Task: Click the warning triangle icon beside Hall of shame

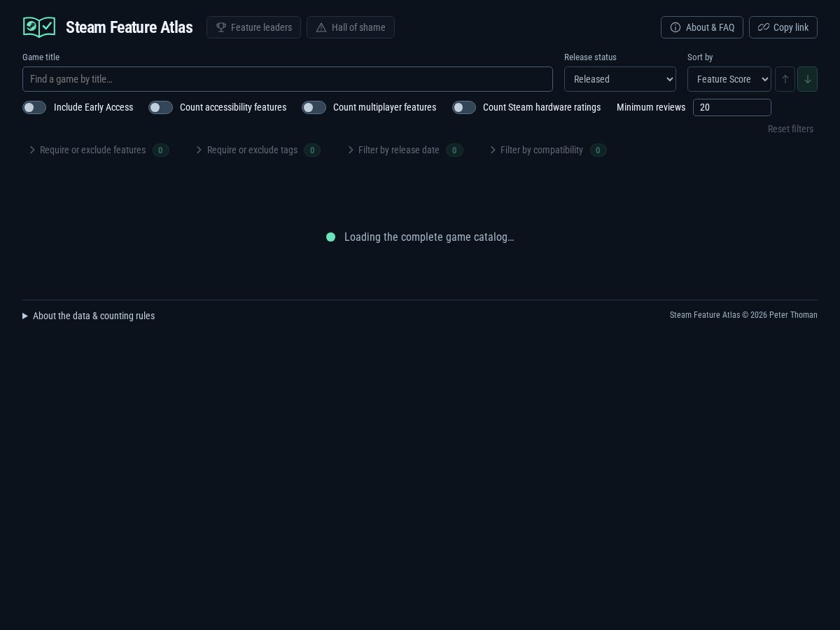Action: [321, 27]
